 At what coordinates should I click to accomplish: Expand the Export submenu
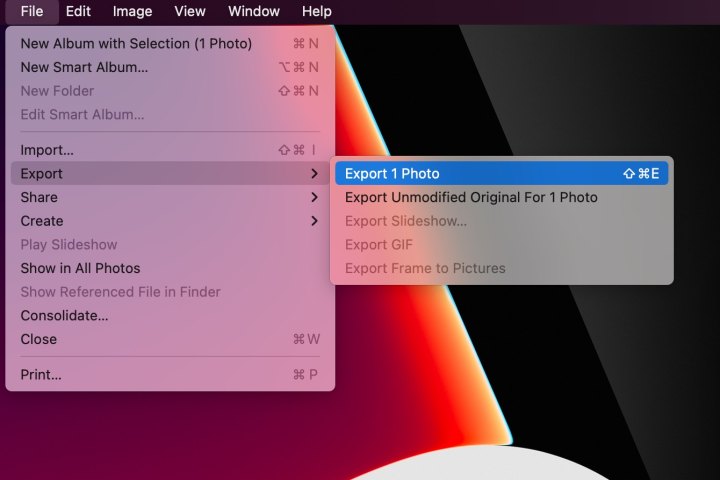point(42,174)
